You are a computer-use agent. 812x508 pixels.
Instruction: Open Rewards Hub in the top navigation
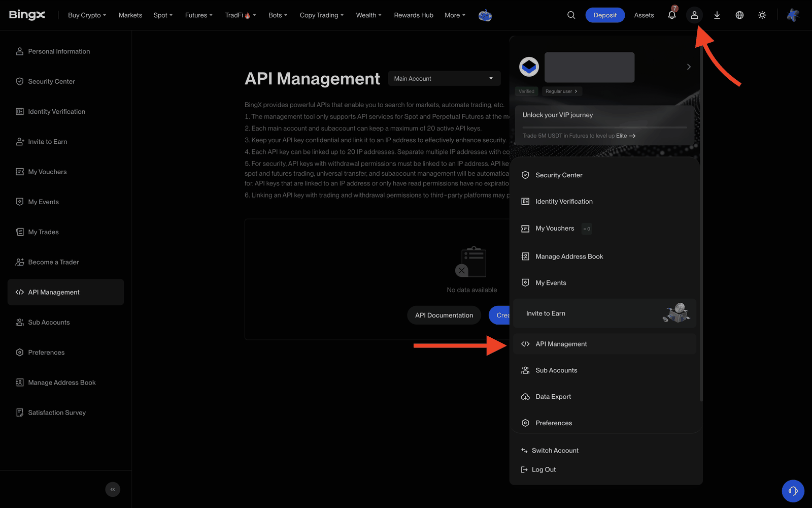414,15
